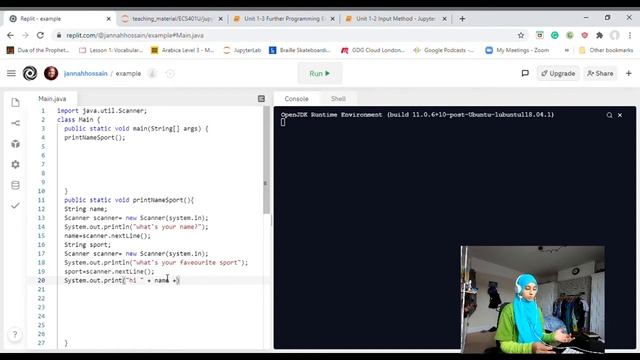
Task: Open the Chrome extensions puzzle icon
Action: pyautogui.click(x=600, y=36)
